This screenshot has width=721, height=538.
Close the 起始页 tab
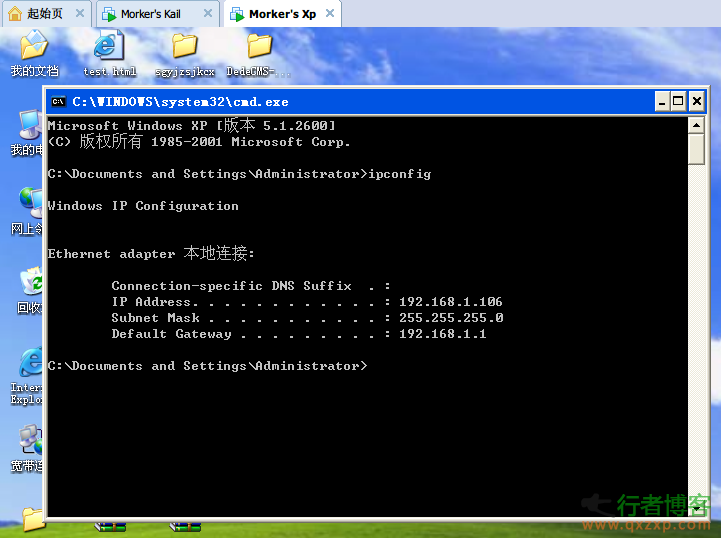(x=80, y=13)
